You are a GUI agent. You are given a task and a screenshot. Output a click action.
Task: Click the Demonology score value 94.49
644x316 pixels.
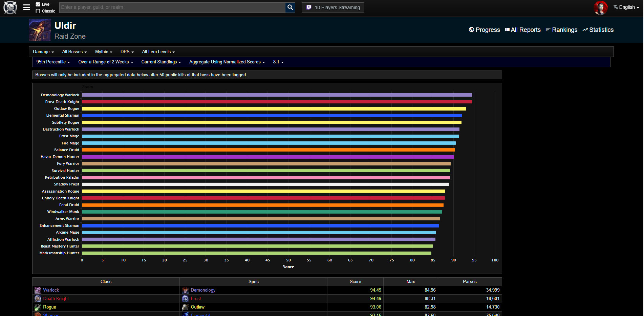375,290
